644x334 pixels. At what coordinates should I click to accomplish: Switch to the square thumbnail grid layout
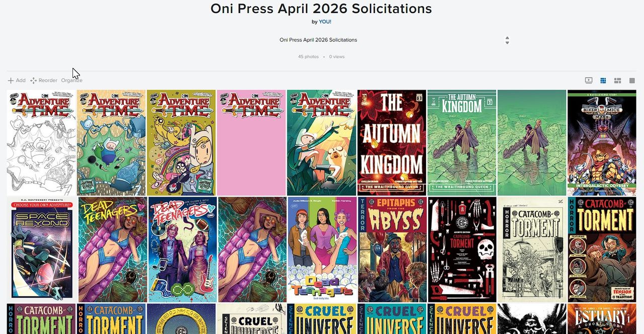(x=603, y=80)
